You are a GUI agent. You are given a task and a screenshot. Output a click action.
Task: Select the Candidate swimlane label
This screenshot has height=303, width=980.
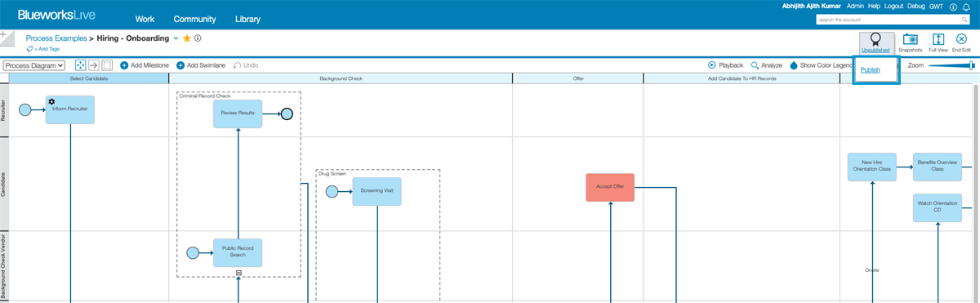4,184
